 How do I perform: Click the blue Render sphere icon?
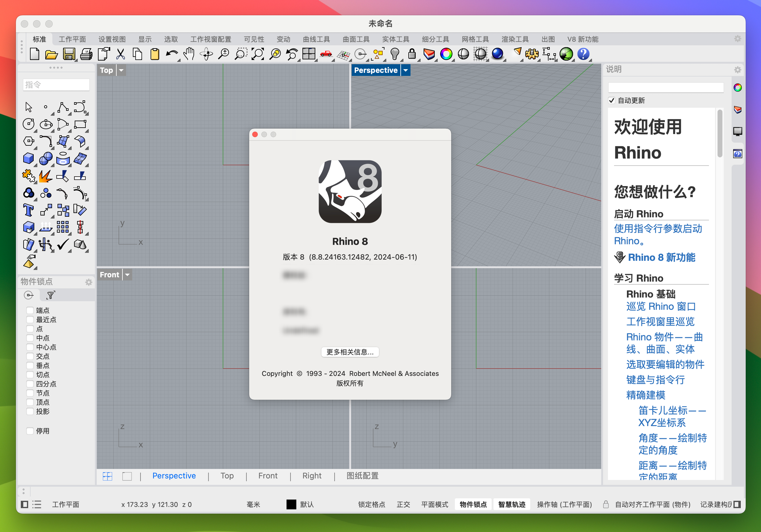click(497, 54)
